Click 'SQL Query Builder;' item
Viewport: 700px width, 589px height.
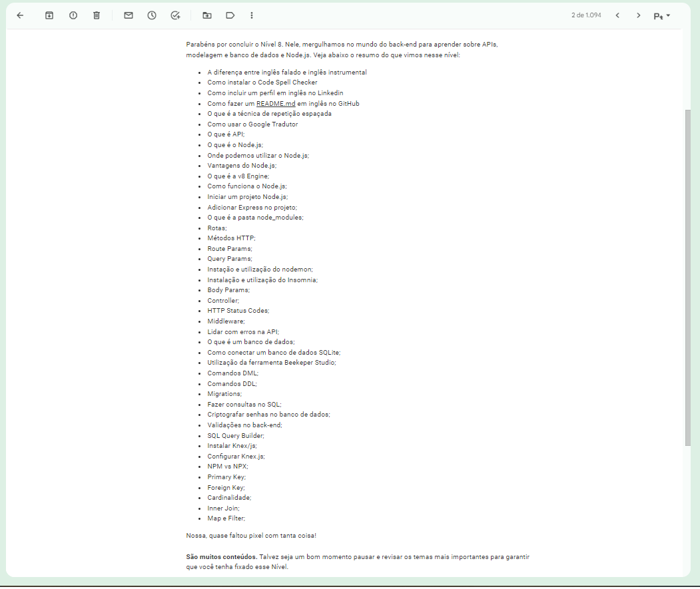235,436
